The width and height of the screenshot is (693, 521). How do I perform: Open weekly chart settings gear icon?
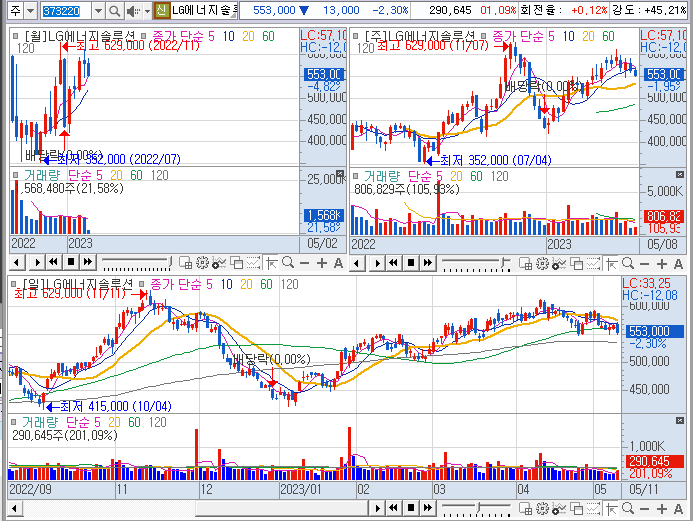(x=542, y=263)
